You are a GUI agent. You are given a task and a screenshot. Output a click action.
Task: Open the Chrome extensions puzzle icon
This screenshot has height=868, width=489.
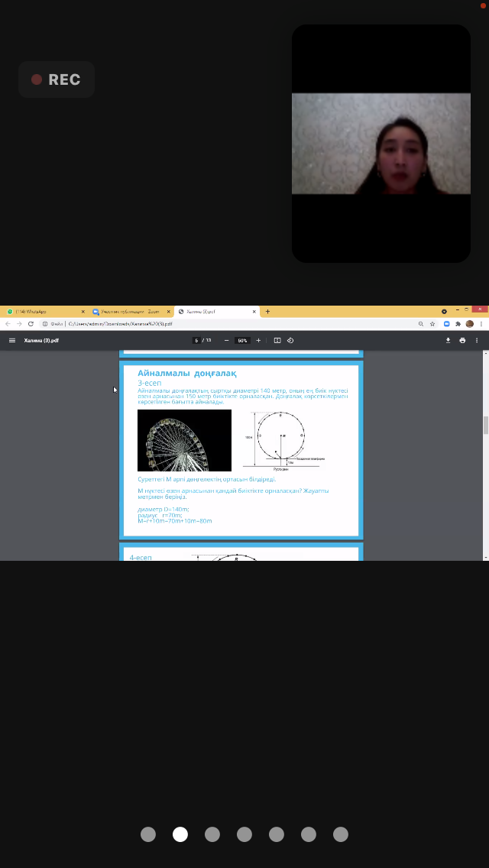pyautogui.click(x=458, y=324)
